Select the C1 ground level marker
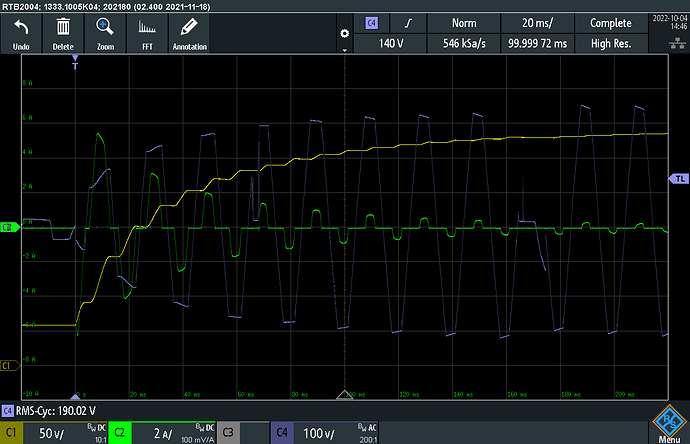The width and height of the screenshot is (690, 444). click(10, 365)
